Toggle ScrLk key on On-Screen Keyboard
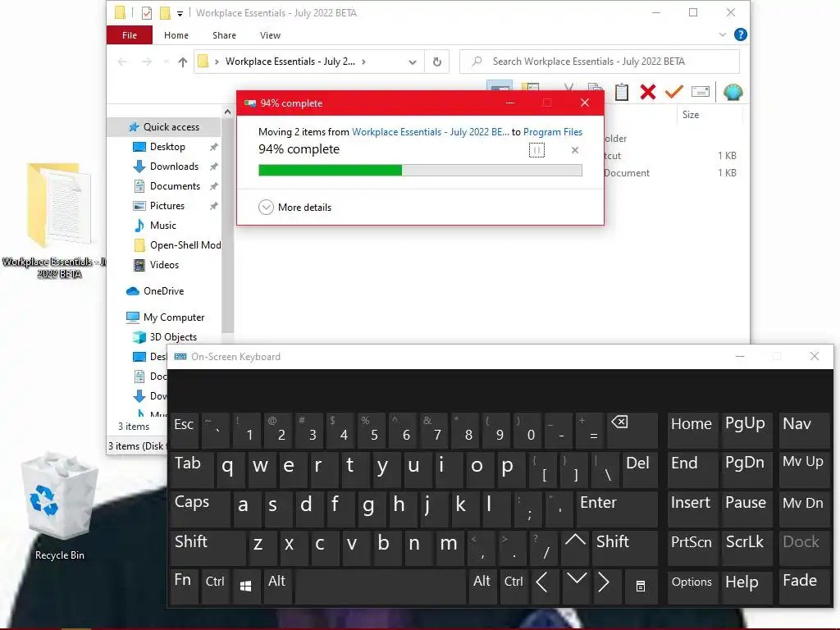The width and height of the screenshot is (840, 630). (746, 547)
